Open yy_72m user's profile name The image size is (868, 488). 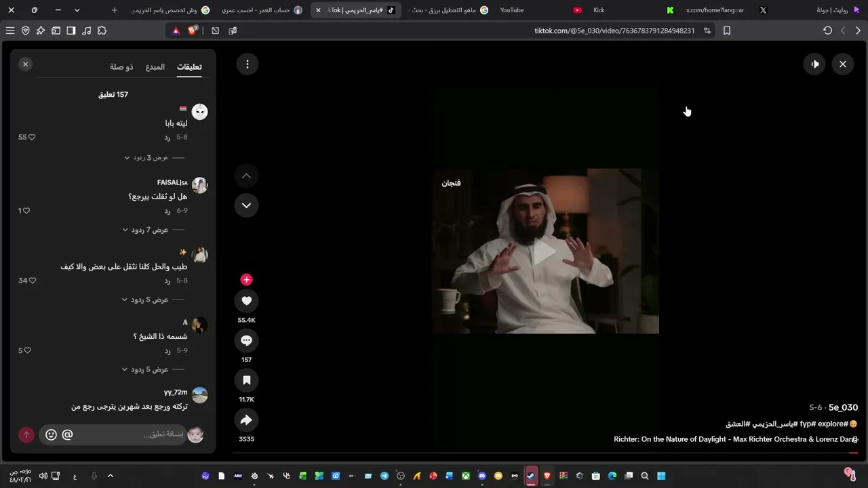176,392
